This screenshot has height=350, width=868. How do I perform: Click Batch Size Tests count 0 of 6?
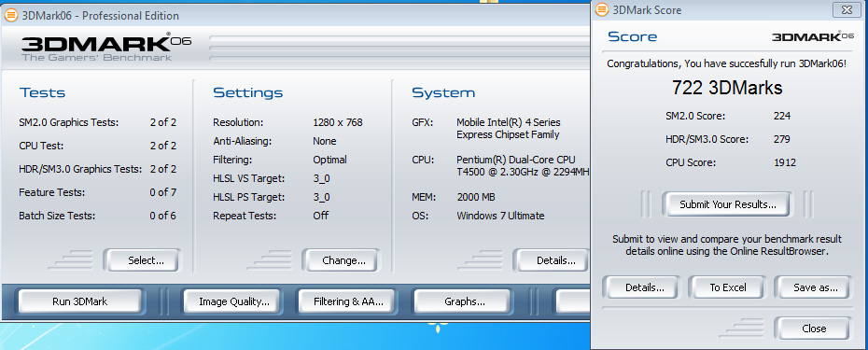[162, 216]
